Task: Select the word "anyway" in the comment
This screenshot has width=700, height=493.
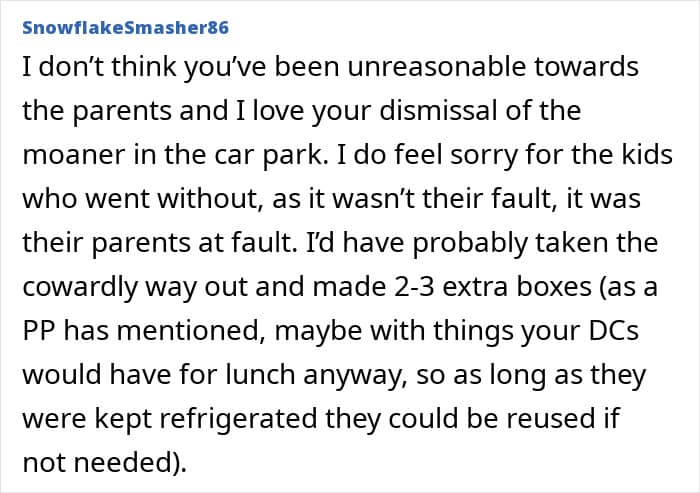Action: click(x=354, y=375)
